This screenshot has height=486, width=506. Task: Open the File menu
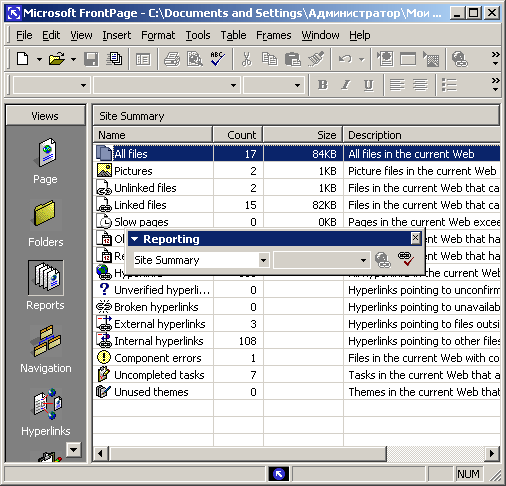(x=24, y=35)
